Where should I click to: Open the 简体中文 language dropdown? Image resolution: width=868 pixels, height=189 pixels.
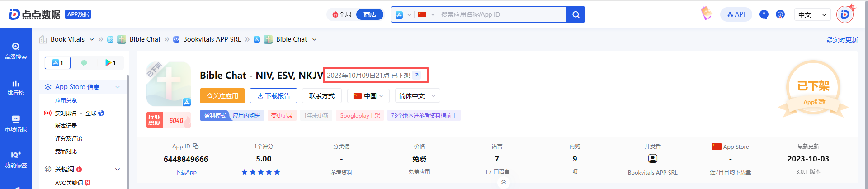click(417, 96)
